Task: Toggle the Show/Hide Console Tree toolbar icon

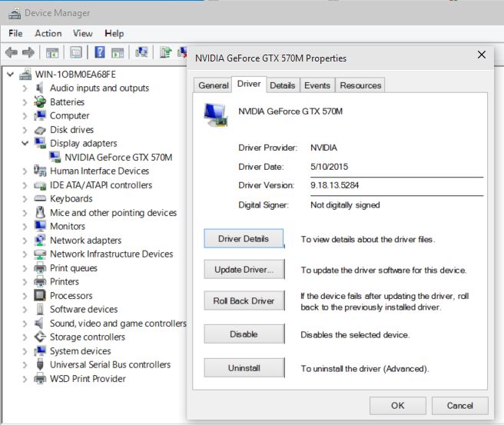Action: [52, 52]
